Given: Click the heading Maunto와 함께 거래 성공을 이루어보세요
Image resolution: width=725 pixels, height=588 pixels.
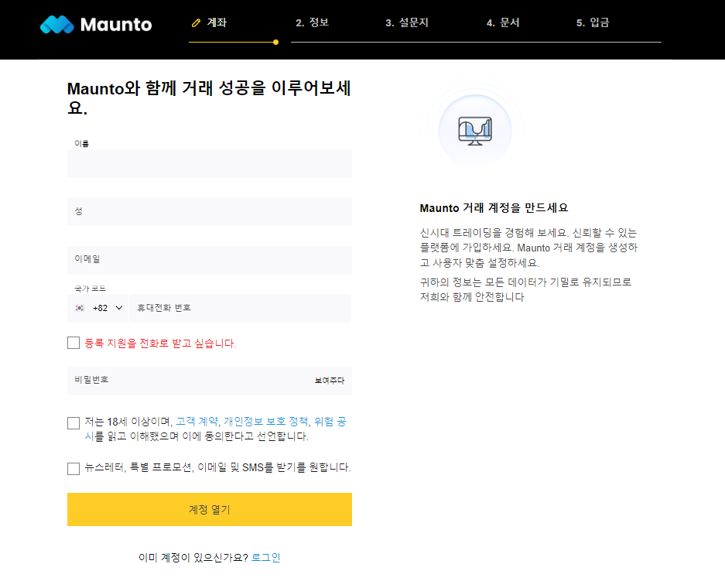Looking at the screenshot, I should coord(210,97).
